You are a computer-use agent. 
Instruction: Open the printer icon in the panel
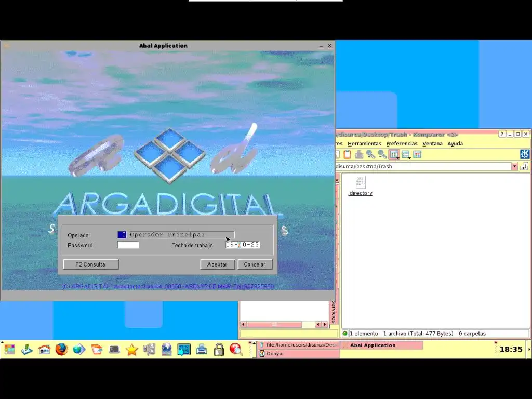pos(202,350)
